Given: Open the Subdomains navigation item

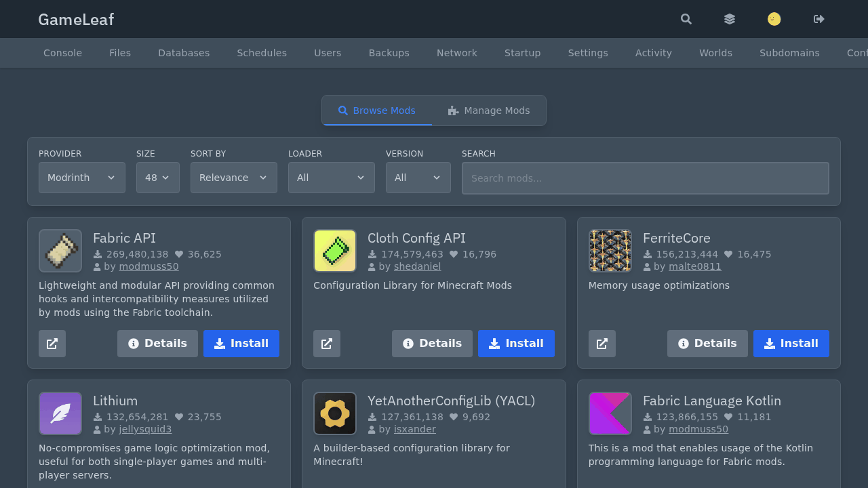Looking at the screenshot, I should tap(789, 53).
